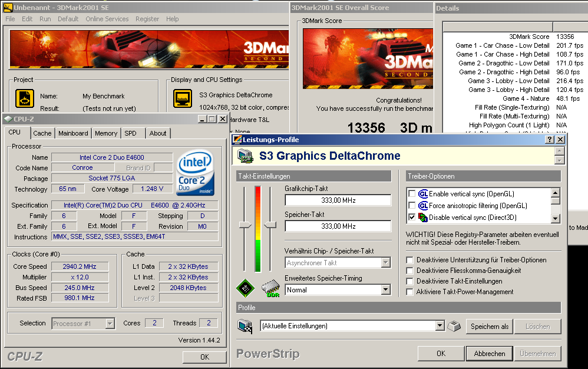Click the Multiplier x 12.0 value
The height and width of the screenshot is (369, 588).
[80, 277]
